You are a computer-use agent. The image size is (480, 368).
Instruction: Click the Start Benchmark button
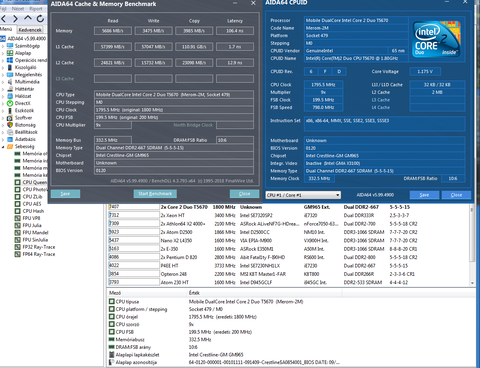(155, 194)
